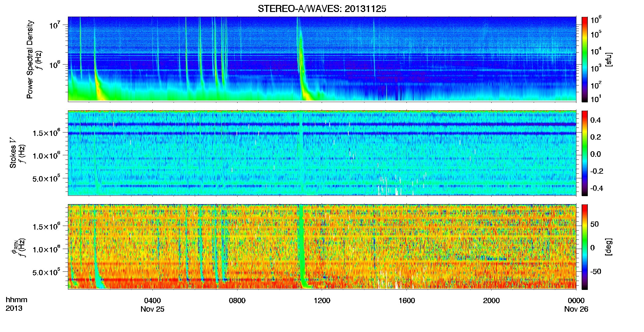Click the phi RTN degree colorbar
This screenshot has height=332, width=644.
point(585,247)
